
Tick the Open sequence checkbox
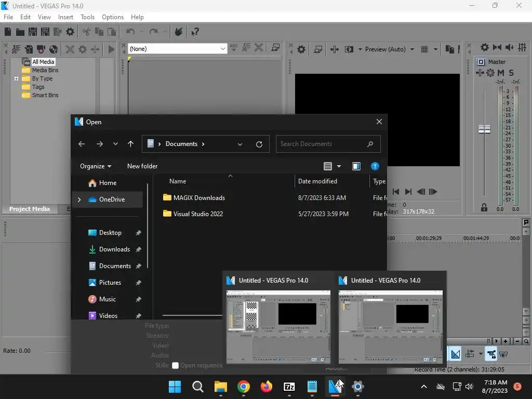coord(175,365)
